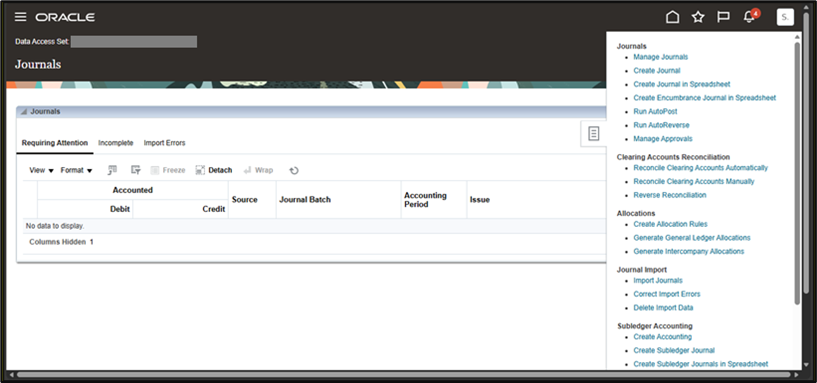Open Manage Approvals link
The image size is (817, 383).
point(663,139)
